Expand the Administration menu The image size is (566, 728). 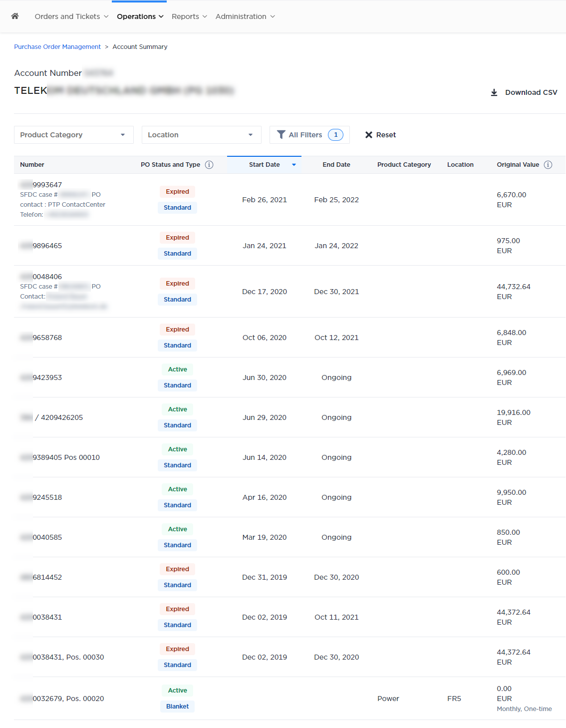point(245,16)
